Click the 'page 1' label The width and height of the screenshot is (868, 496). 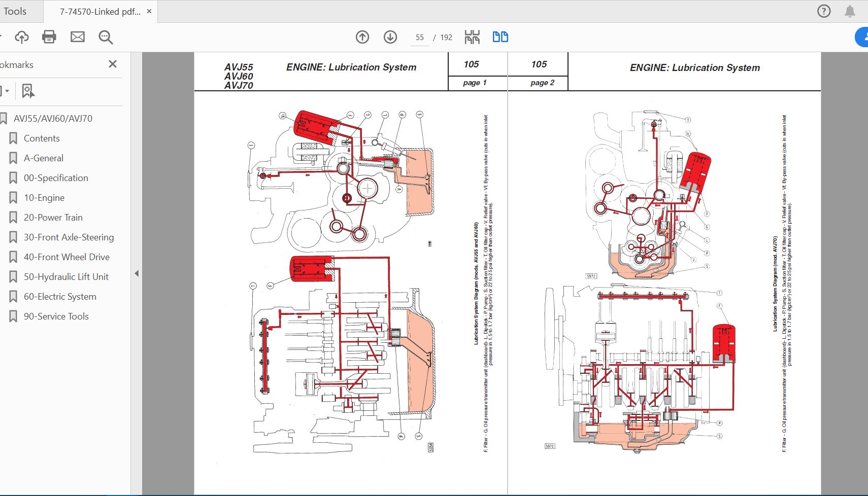[475, 83]
